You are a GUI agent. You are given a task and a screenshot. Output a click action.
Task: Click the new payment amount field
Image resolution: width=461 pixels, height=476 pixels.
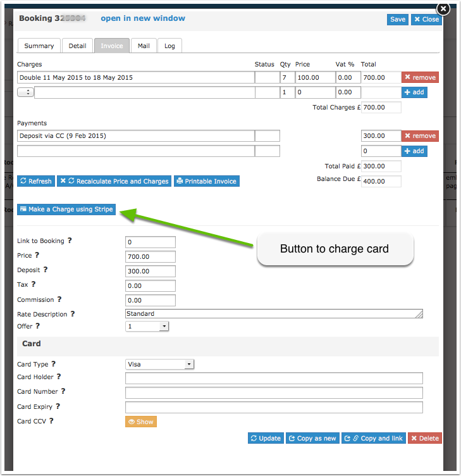[x=381, y=151]
